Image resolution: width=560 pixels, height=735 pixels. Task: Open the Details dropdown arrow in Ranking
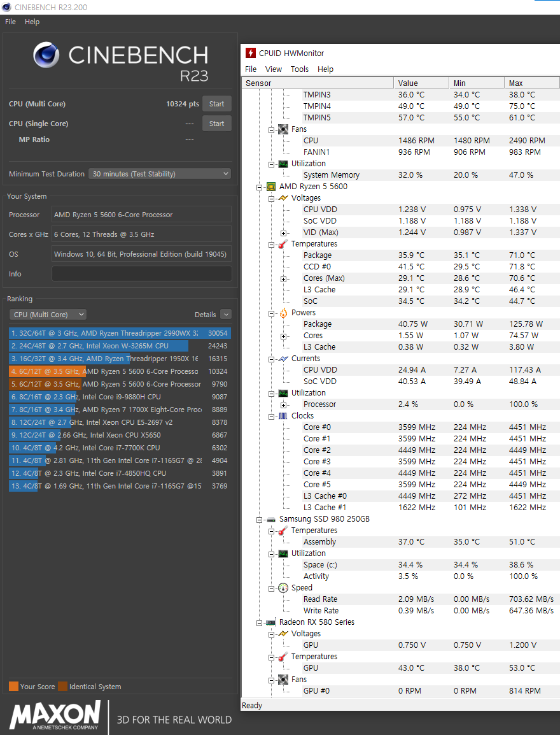tap(226, 315)
